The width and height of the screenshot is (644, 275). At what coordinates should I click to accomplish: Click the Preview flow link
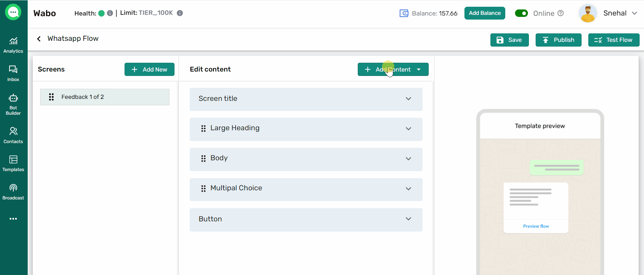pos(536,226)
